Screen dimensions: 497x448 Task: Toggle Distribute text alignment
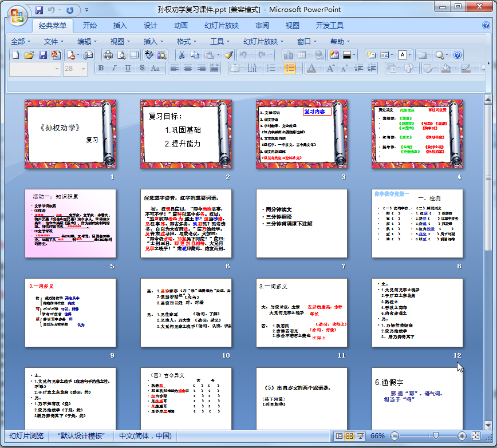tap(215, 68)
